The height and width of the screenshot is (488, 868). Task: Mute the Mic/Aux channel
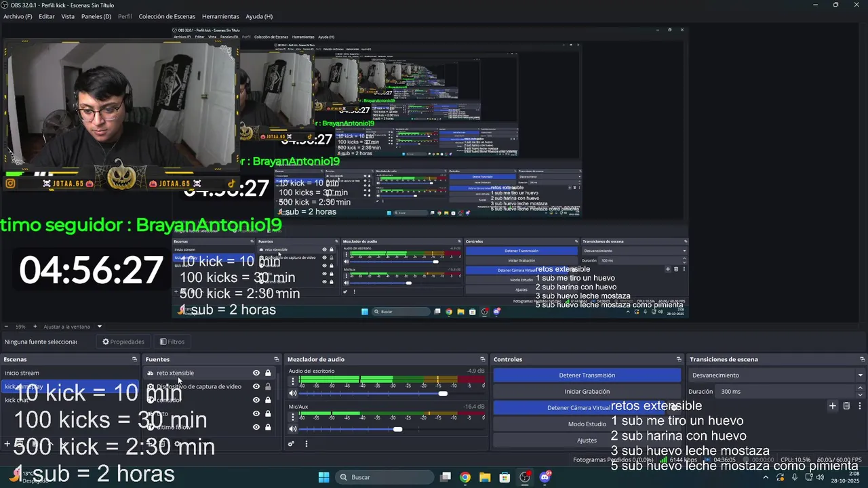click(x=293, y=428)
